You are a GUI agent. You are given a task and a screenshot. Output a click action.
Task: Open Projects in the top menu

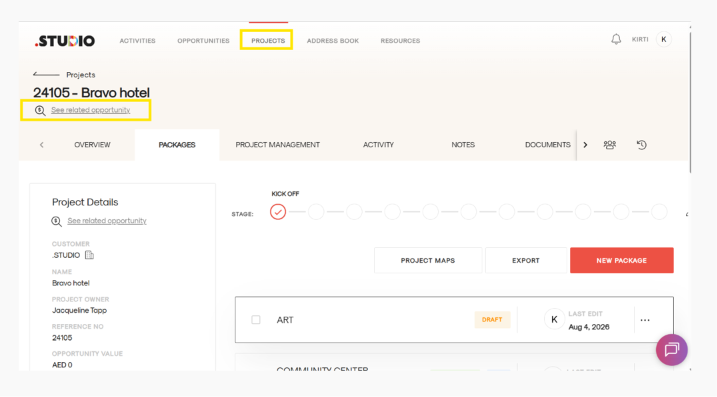tap(268, 41)
